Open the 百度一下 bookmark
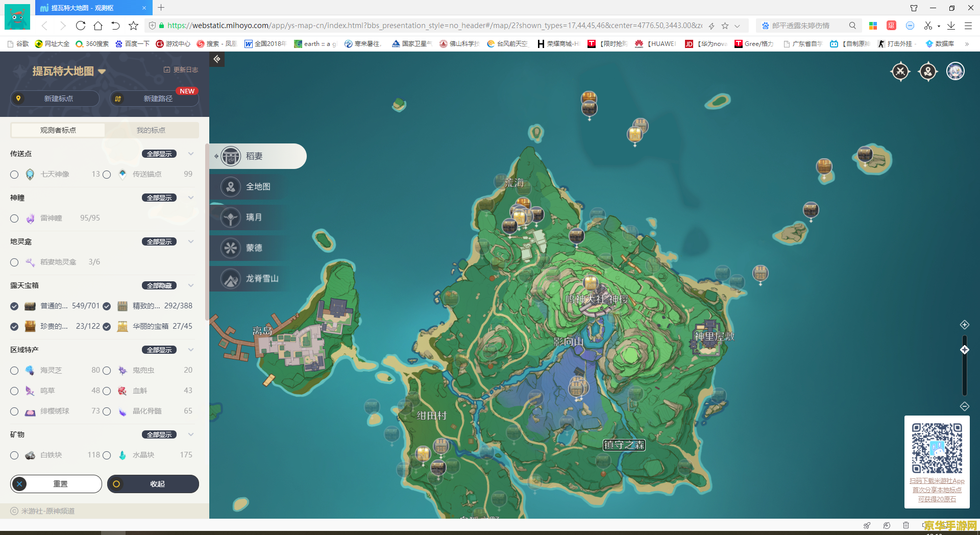 click(132, 44)
